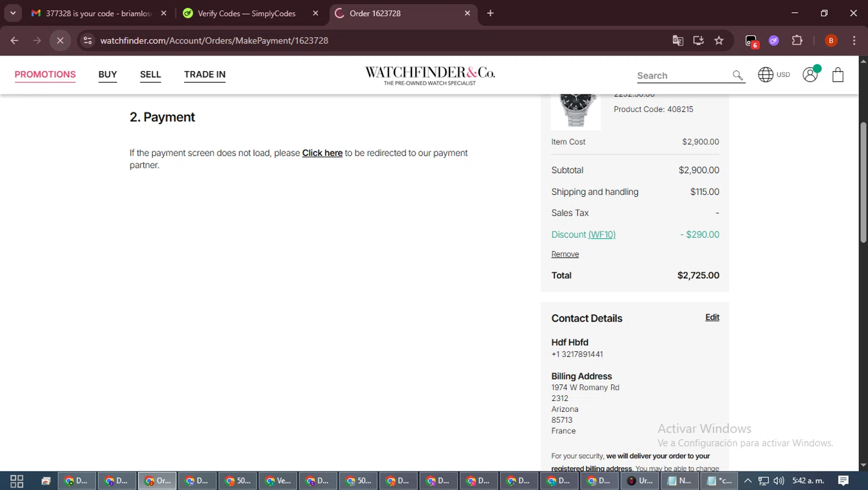Viewport: 868px width, 490px height.
Task: Open Windows Task View icon
Action: [x=17, y=481]
